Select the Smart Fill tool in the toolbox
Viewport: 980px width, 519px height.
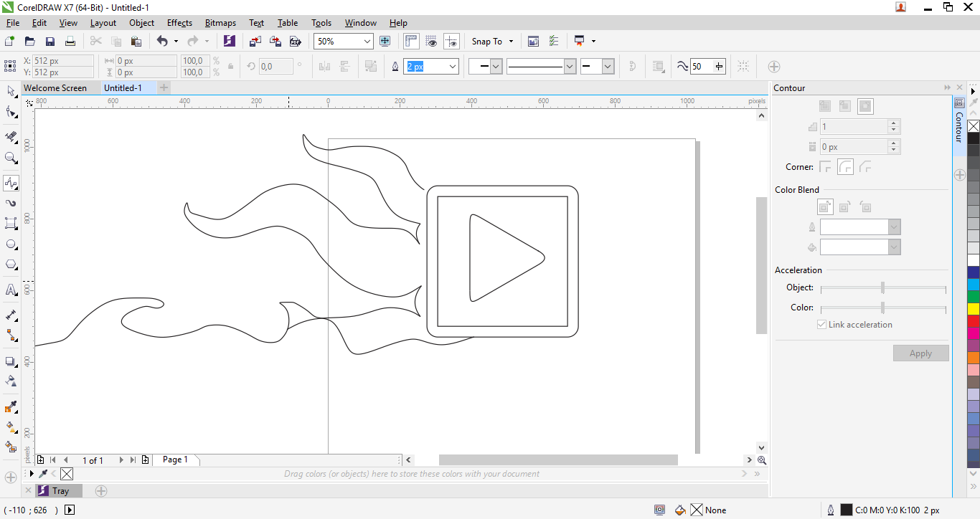pyautogui.click(x=11, y=447)
